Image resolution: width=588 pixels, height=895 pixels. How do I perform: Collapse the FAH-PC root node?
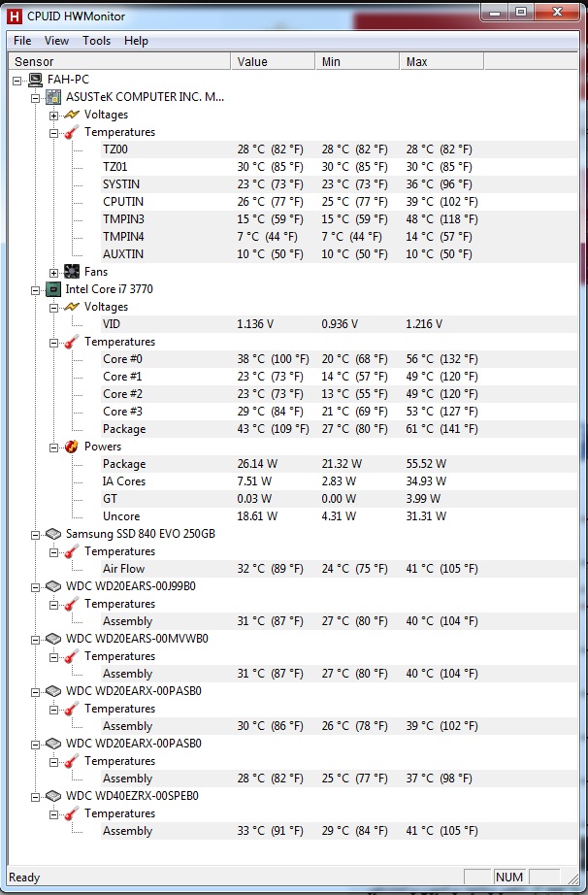[17, 80]
